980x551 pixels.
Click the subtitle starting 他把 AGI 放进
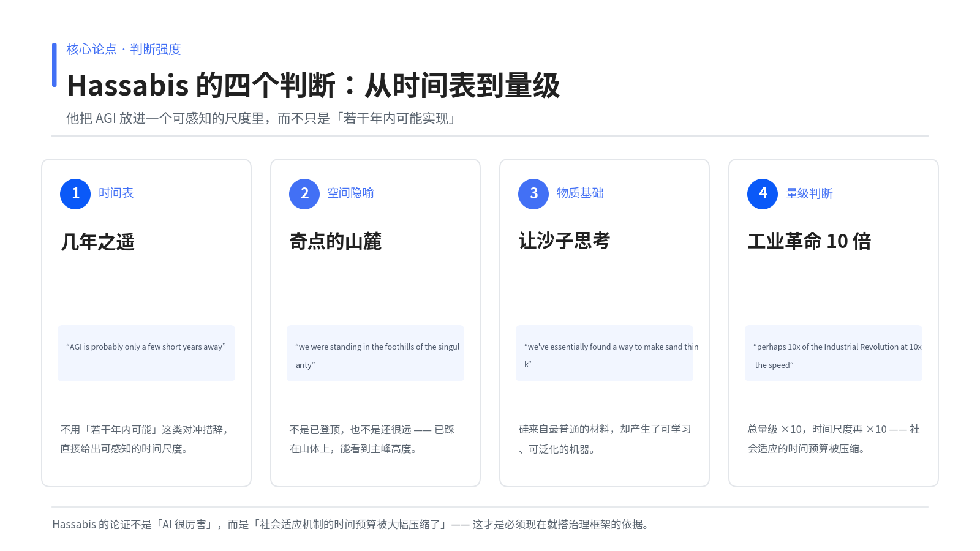[262, 118]
